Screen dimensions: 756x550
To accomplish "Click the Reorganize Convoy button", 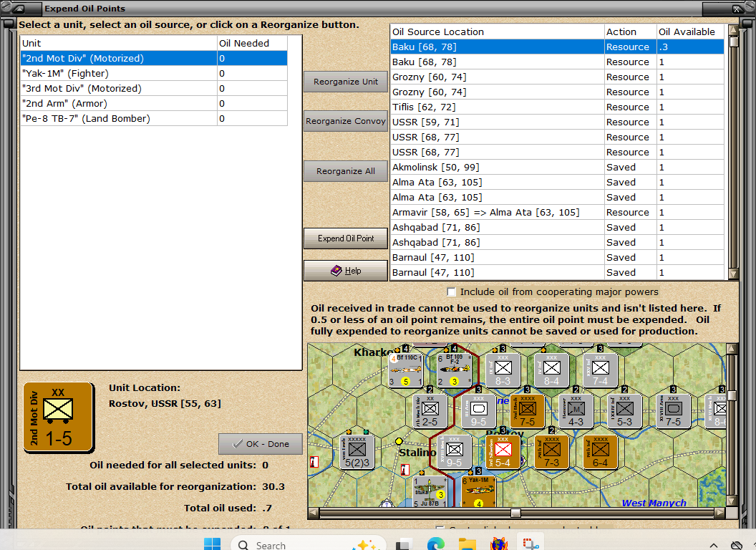I will [346, 121].
